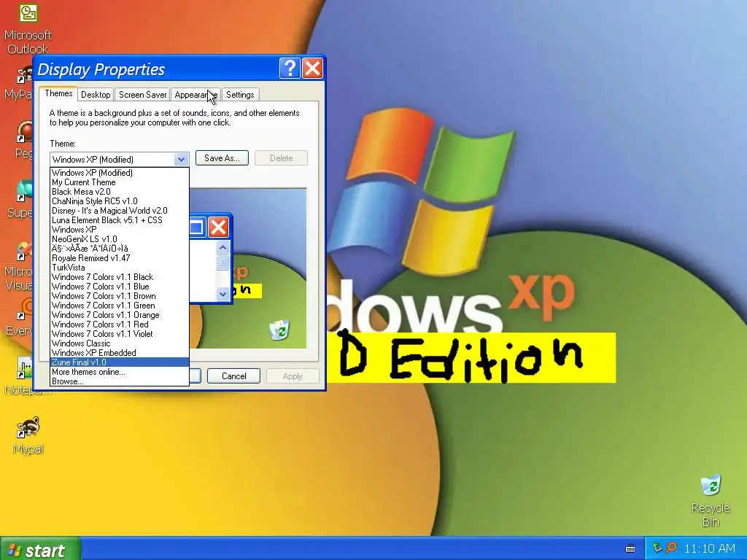The height and width of the screenshot is (560, 747).
Task: Select Disney - It's a Magical World v2.0
Action: tap(120, 211)
